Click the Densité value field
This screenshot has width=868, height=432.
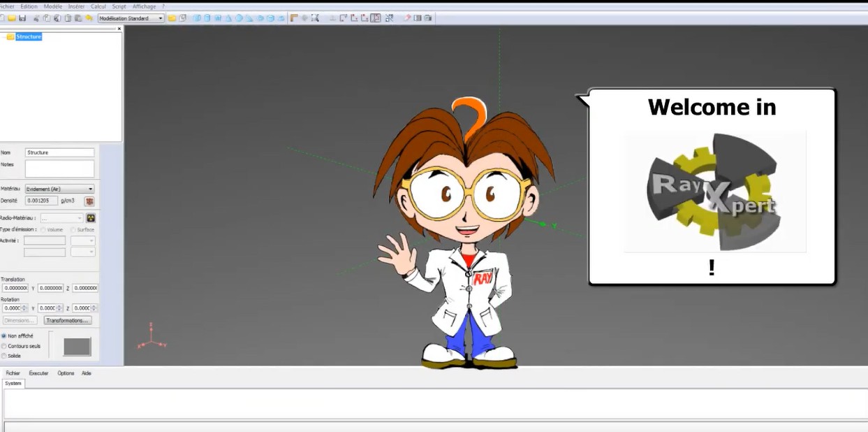tap(41, 201)
